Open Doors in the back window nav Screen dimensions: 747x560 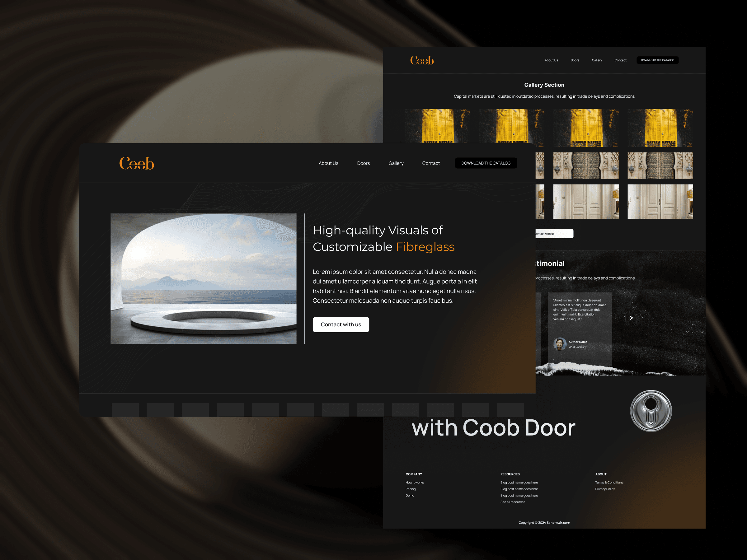(575, 60)
